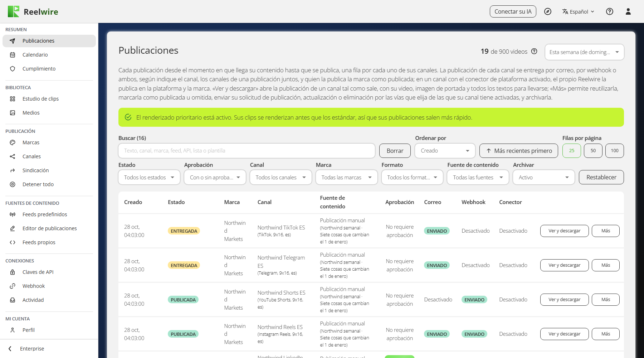Click the Borrar search button

click(395, 151)
